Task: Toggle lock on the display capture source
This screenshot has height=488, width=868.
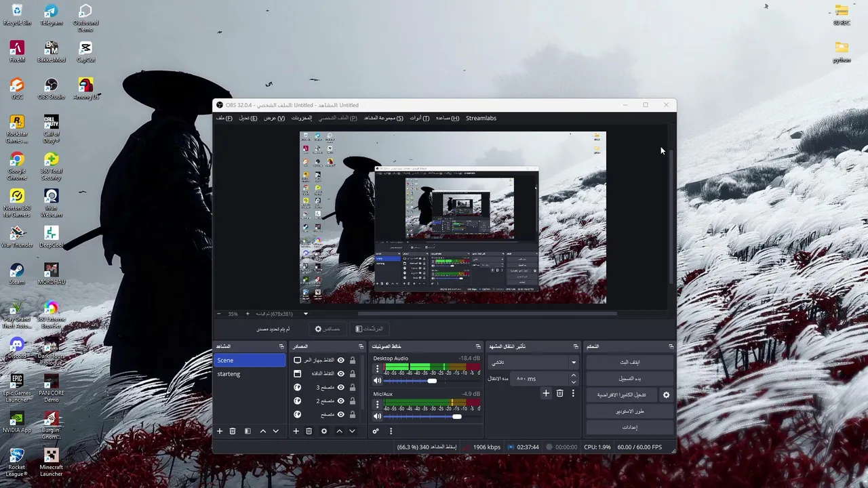Action: [x=352, y=361]
